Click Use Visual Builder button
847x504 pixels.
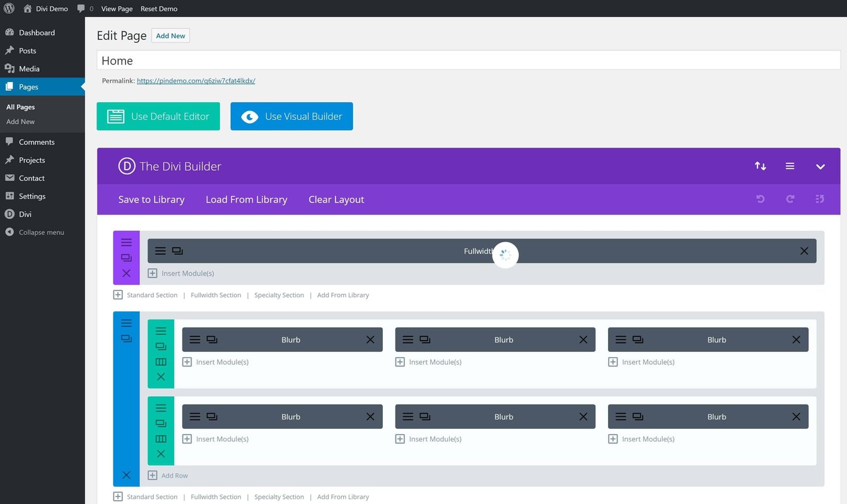point(291,117)
